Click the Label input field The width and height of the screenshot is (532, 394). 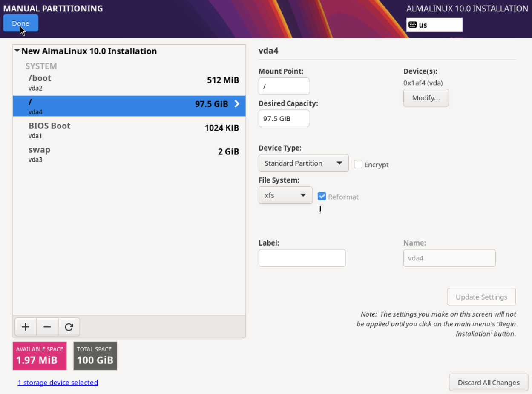coord(302,258)
